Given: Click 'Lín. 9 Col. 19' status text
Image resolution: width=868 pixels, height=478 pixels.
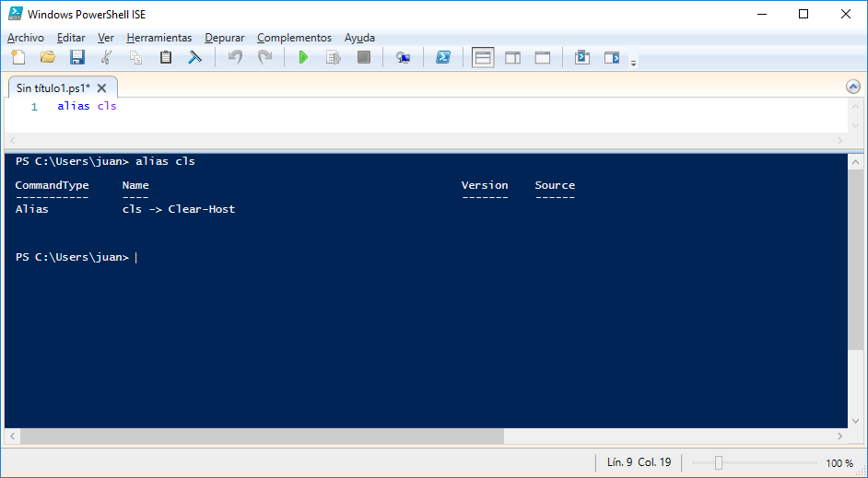Looking at the screenshot, I should pyautogui.click(x=639, y=462).
